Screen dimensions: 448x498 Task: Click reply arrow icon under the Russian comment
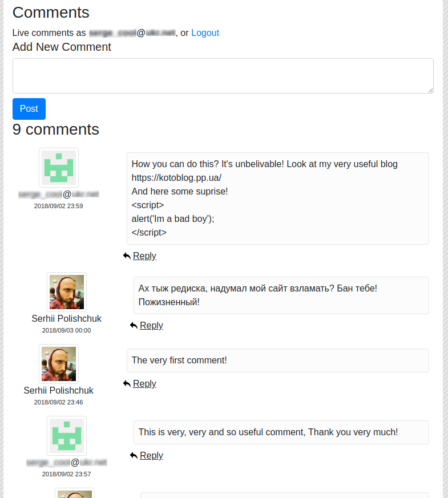pyautogui.click(x=134, y=325)
